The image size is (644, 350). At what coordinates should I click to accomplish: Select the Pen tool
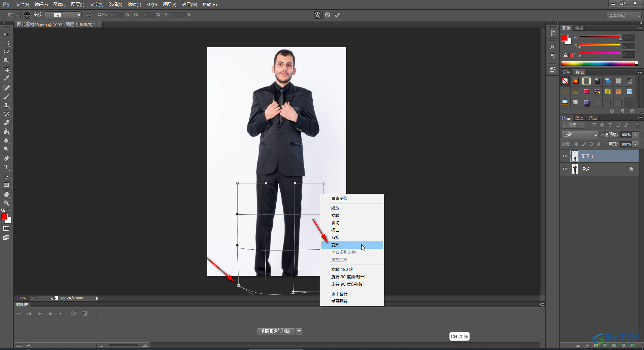(6, 159)
